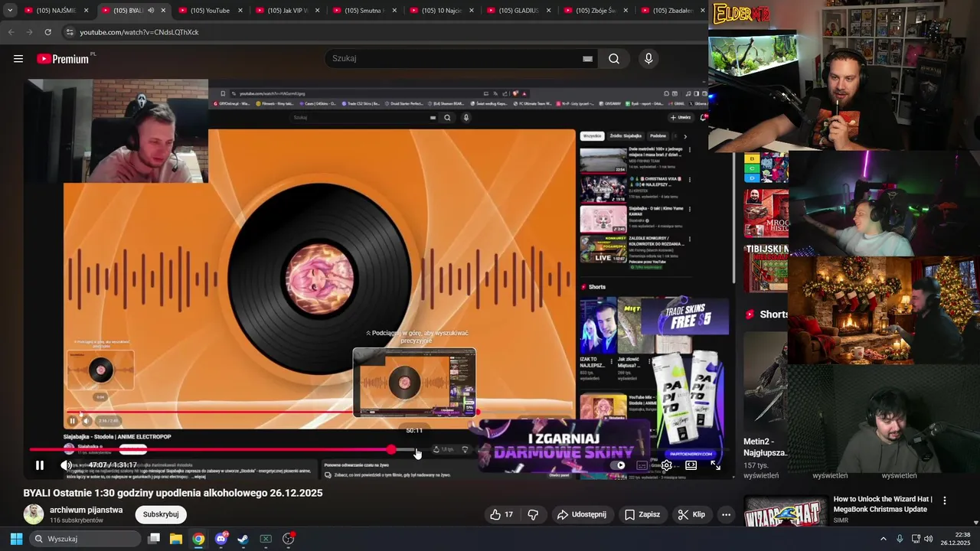
Task: Open Chrome tab search dropdown
Action: click(x=9, y=11)
